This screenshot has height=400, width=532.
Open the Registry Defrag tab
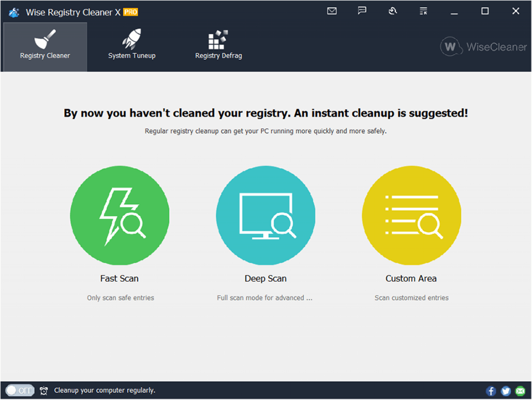[x=218, y=44]
